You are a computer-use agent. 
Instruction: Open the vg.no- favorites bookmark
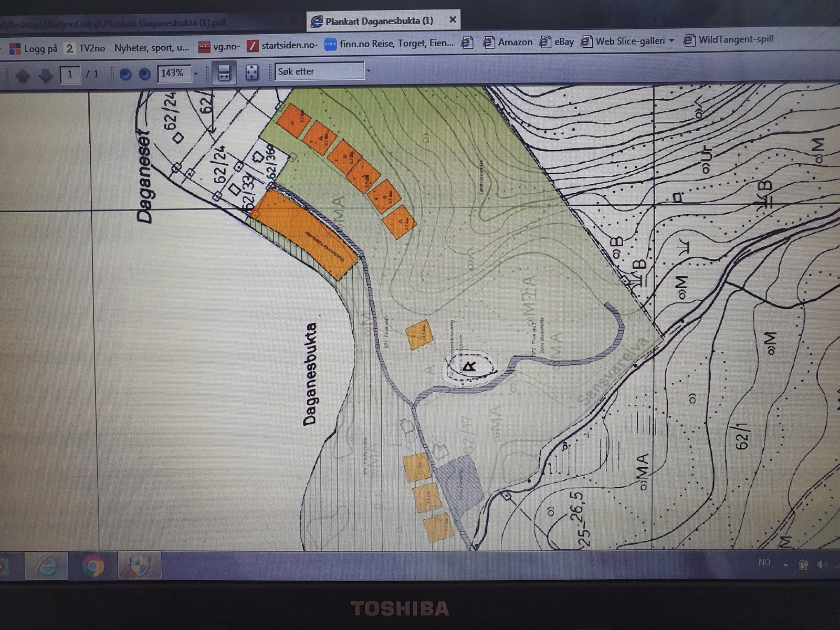click(219, 47)
